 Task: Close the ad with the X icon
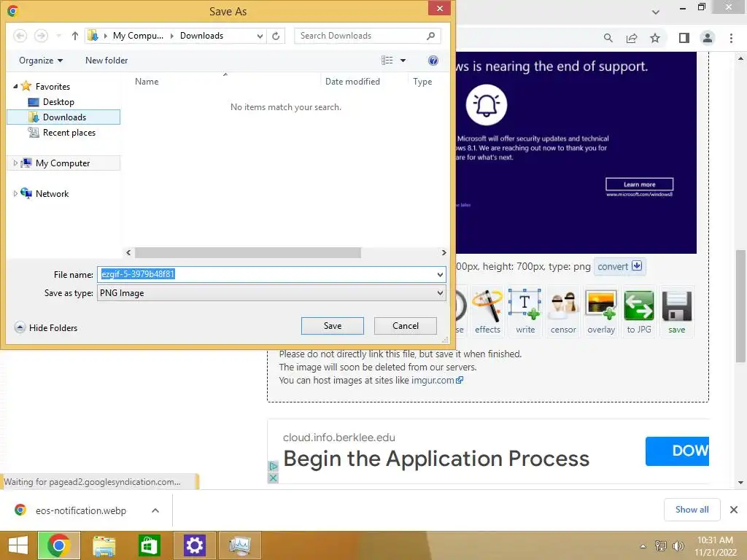[273, 478]
